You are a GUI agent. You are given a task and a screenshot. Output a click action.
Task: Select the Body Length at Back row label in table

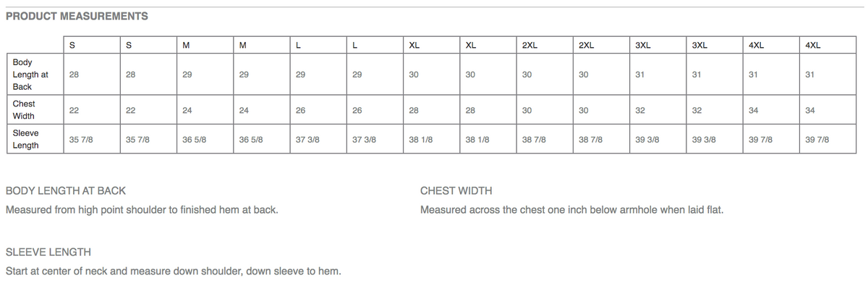[30, 75]
